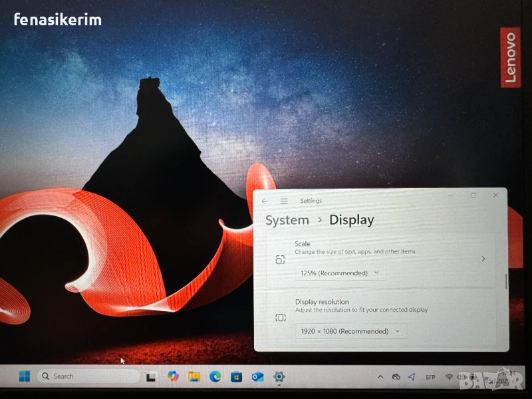The height and width of the screenshot is (399, 532).
Task: Launch Copilot from the taskbar
Action: click(173, 376)
